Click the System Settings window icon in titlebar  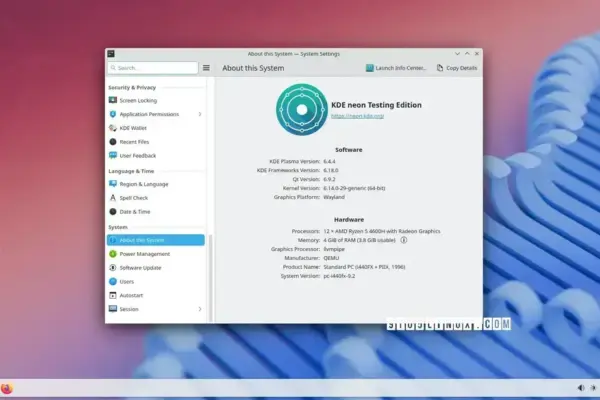(x=111, y=54)
